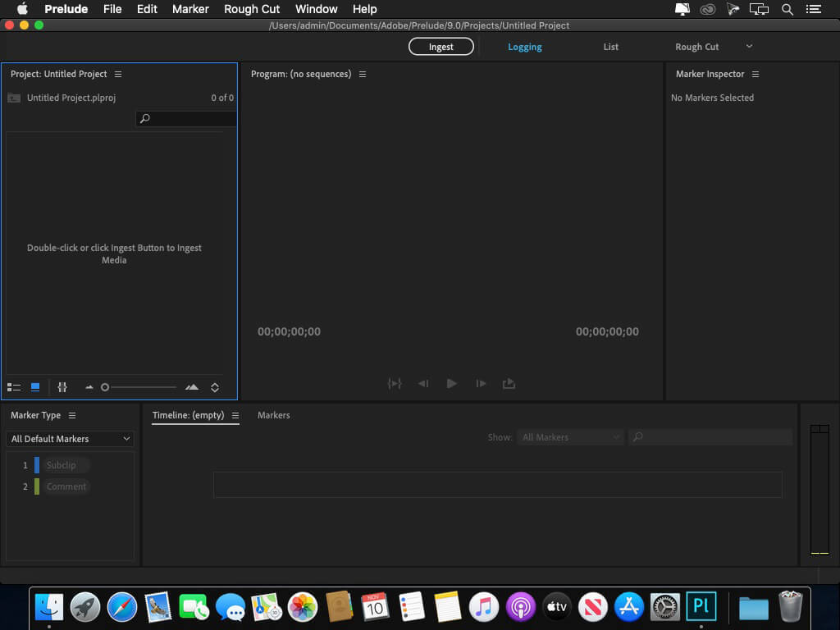
Task: Toggle the brace-shaped button in Project panel
Action: (62, 387)
